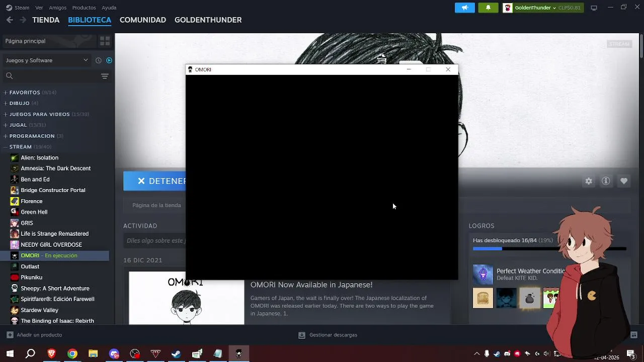
Task: Click the black bomb achievement icon
Action: [529, 298]
